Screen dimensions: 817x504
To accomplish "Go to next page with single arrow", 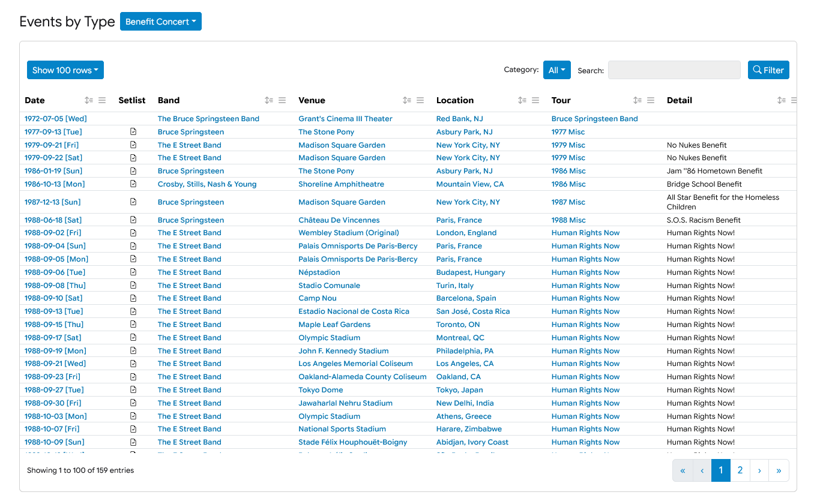I will pyautogui.click(x=759, y=470).
